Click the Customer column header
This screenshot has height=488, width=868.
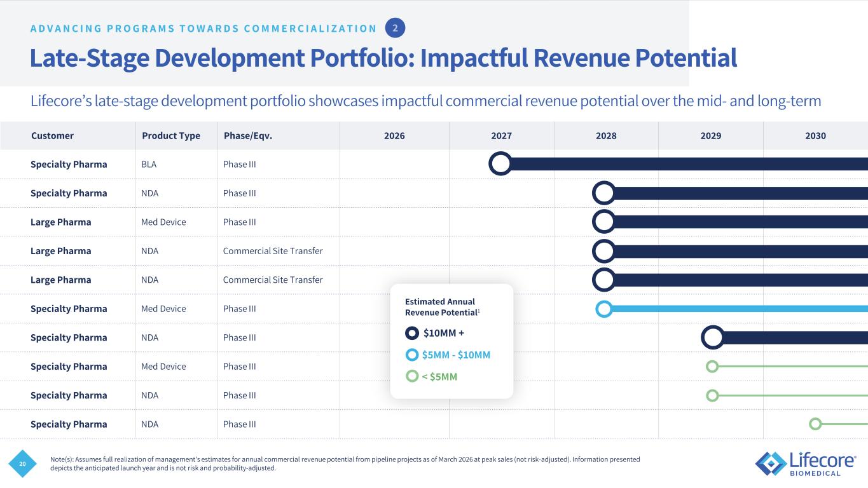(x=52, y=135)
